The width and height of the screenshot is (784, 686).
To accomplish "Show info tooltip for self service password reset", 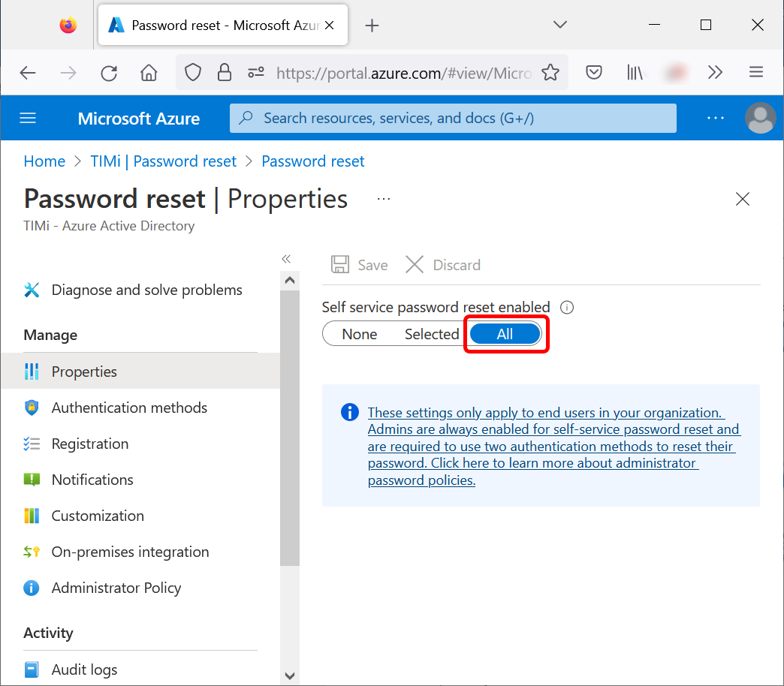I will [566, 307].
